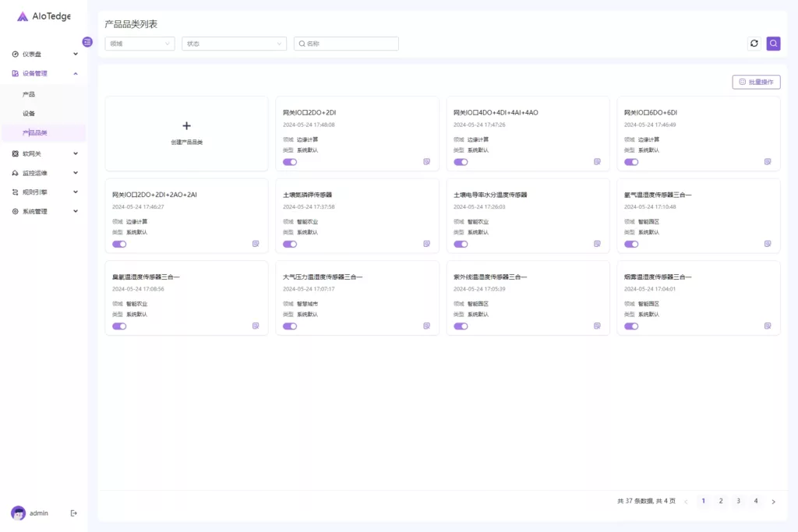Image resolution: width=798 pixels, height=532 pixels.
Task: Click details icon on 烟雾温湿度传感器三合一 card
Action: [768, 326]
